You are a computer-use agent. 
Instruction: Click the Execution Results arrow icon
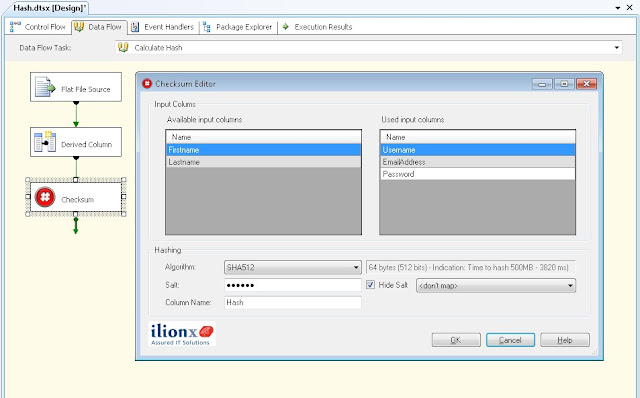pos(285,27)
